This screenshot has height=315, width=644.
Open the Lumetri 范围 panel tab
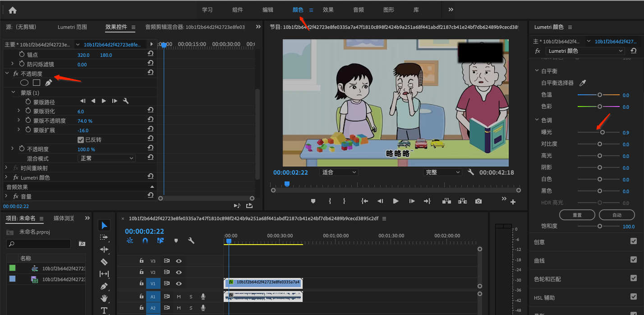(72, 27)
